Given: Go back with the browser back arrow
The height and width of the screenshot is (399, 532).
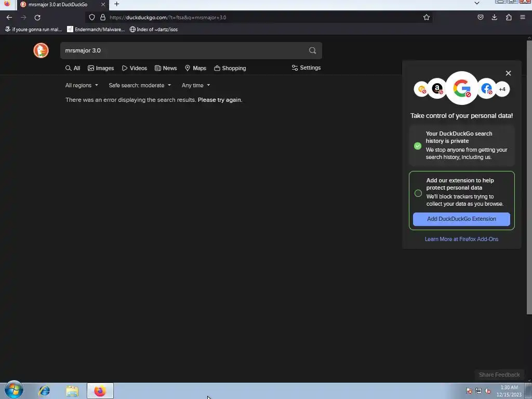Looking at the screenshot, I should [x=9, y=17].
